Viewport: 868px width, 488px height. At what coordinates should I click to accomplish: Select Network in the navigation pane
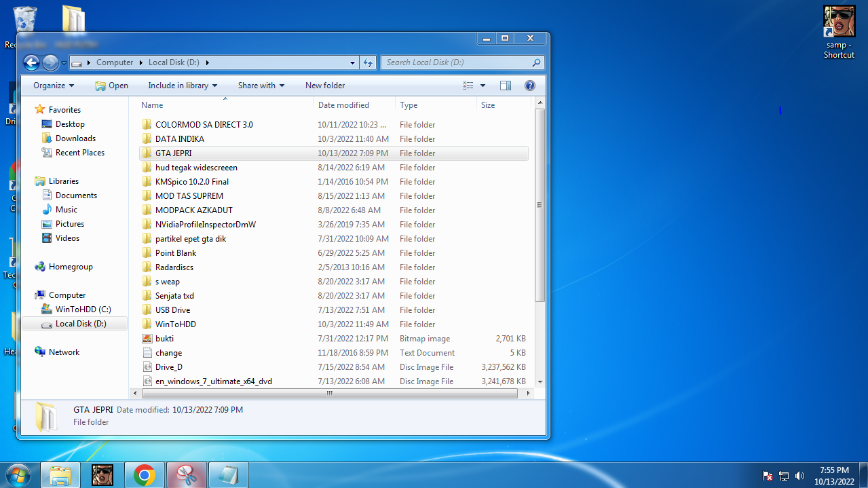(x=64, y=352)
